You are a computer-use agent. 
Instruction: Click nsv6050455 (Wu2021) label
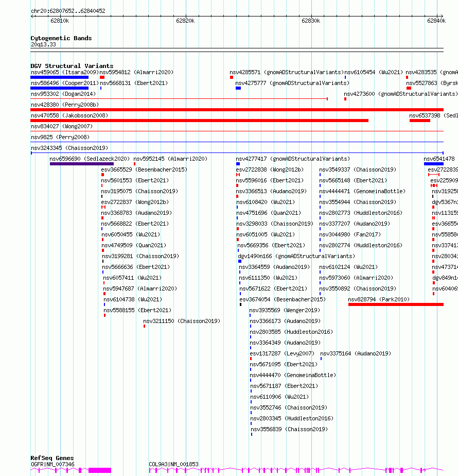(x=131, y=235)
